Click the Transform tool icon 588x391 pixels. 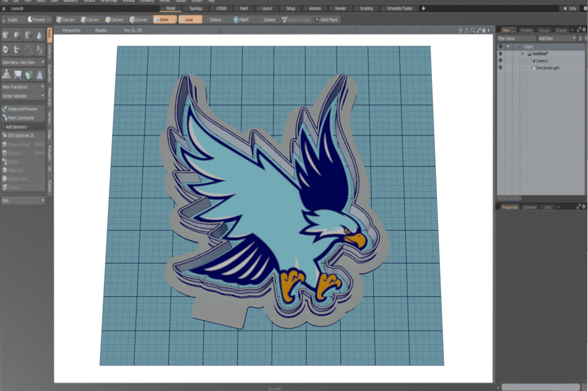pos(6,74)
